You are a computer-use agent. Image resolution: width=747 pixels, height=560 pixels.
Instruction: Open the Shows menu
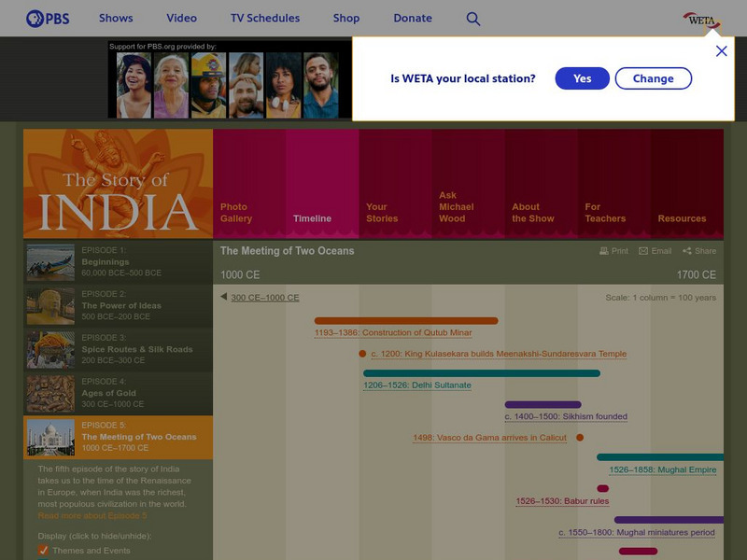(x=117, y=17)
